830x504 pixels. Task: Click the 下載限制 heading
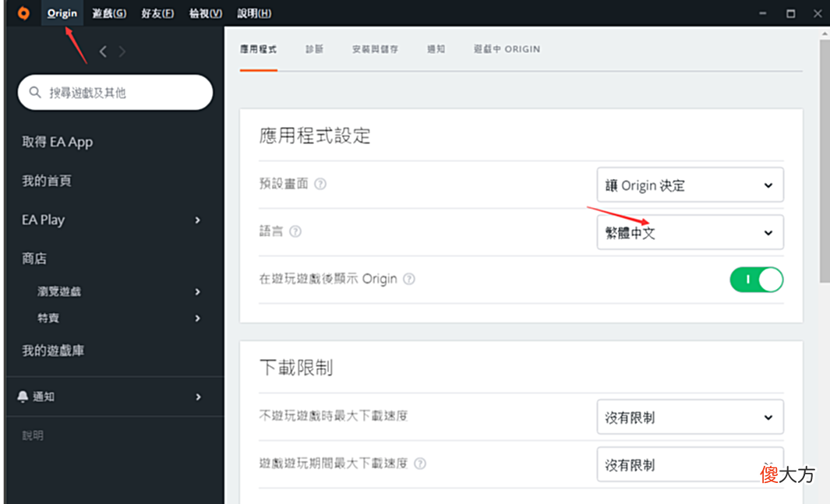(296, 368)
